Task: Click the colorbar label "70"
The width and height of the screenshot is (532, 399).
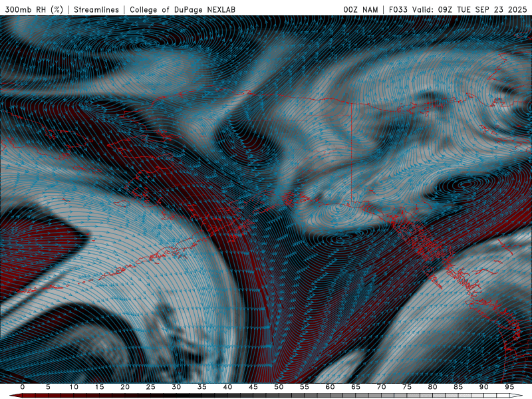Action: 381,387
